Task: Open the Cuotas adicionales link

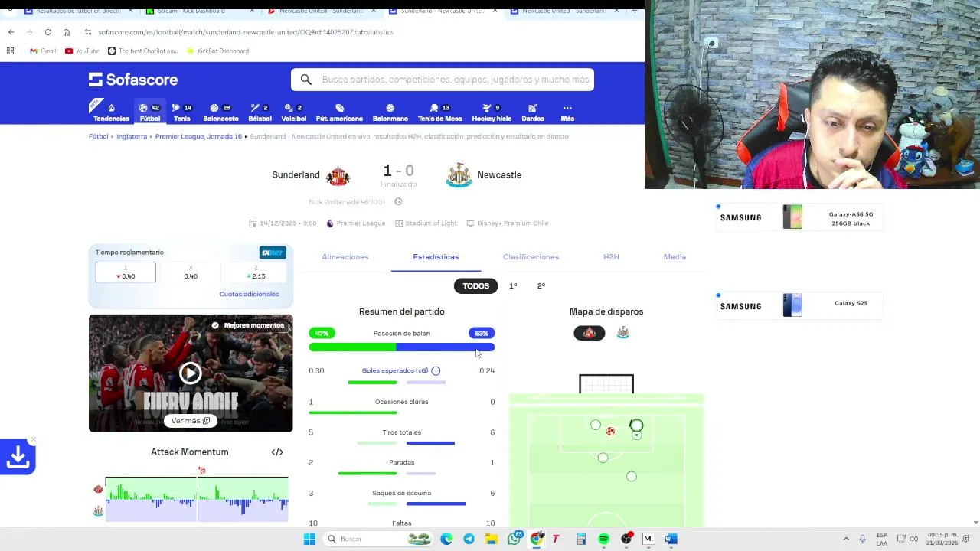Action: (x=249, y=295)
